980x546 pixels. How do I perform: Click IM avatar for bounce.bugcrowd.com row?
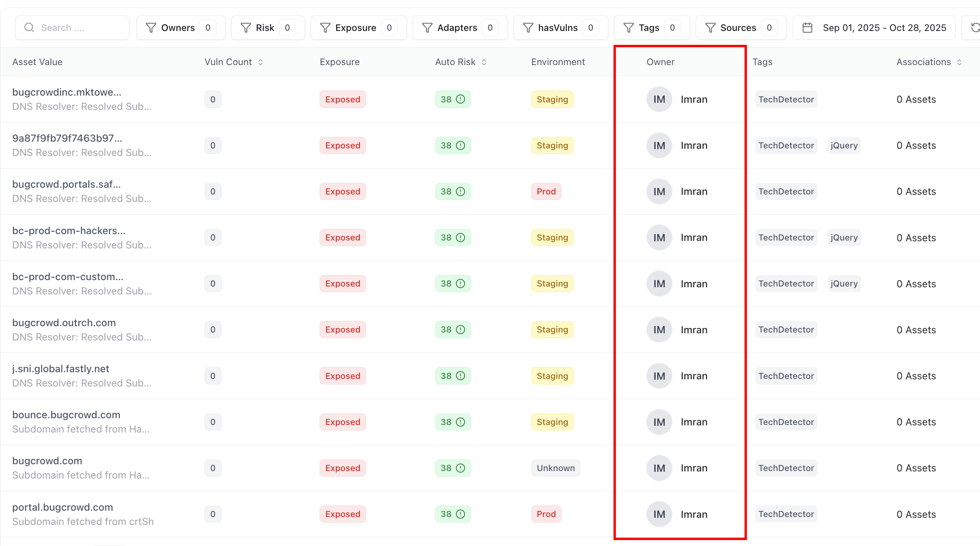click(659, 422)
